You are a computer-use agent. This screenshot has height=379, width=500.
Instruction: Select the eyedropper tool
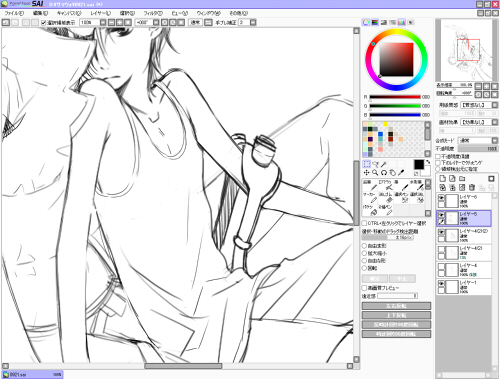401,172
